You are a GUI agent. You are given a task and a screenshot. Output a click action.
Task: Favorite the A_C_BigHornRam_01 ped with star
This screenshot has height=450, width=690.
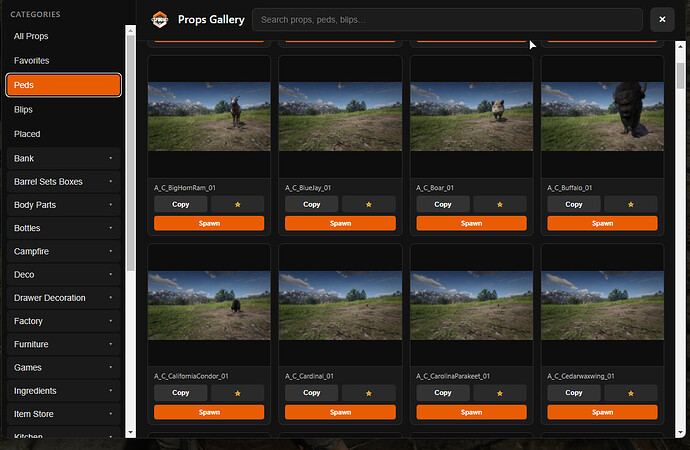[238, 204]
